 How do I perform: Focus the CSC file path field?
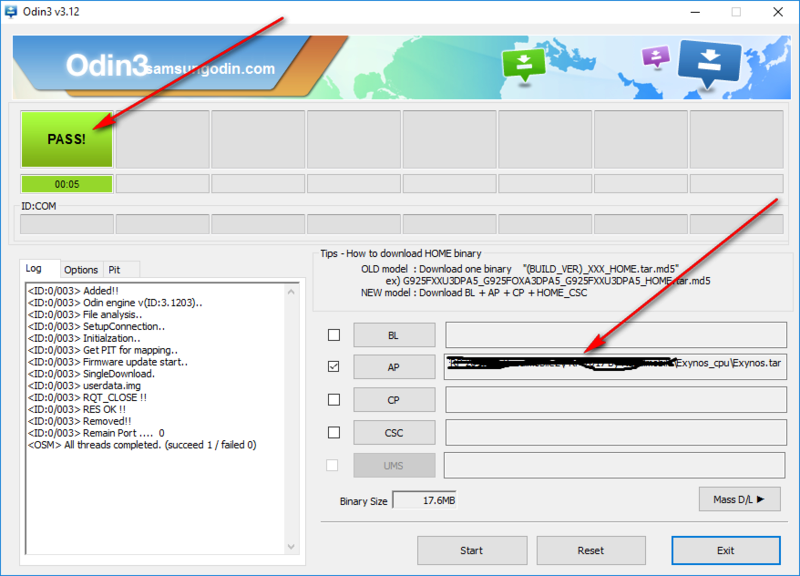tap(615, 433)
